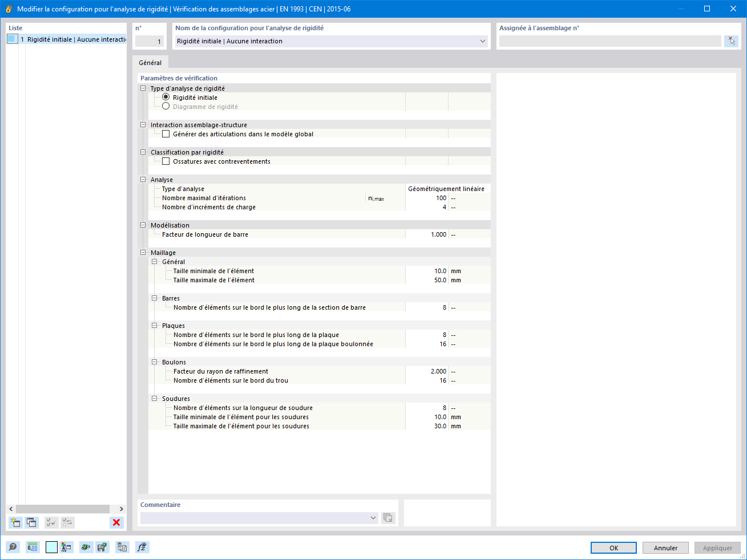Select the 'Rigidité initiale' radio button
Image resolution: width=747 pixels, height=560 pixels.
pyautogui.click(x=165, y=97)
